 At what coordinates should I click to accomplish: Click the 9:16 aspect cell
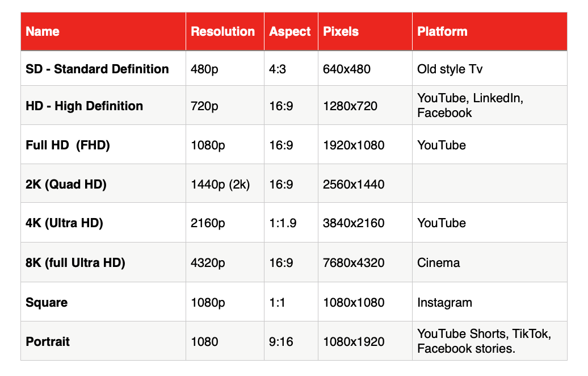[x=291, y=341]
